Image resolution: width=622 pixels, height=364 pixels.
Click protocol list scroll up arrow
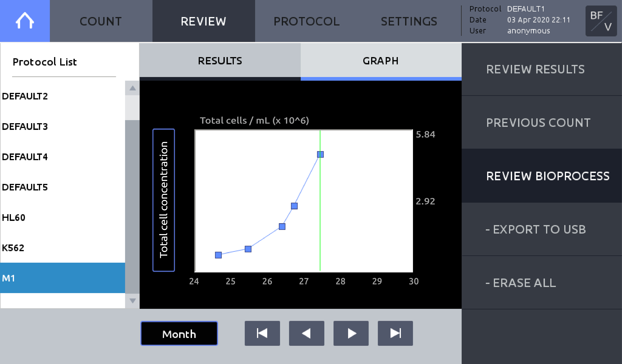coord(133,88)
